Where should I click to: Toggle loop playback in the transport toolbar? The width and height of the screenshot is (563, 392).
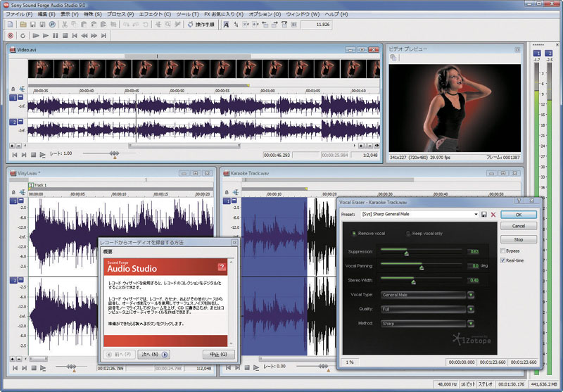pyautogui.click(x=22, y=35)
